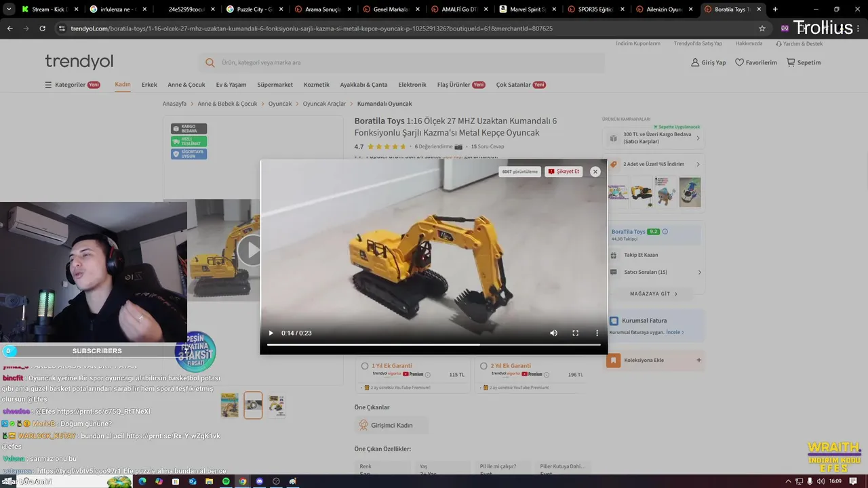Go to Anasayfa breadcrumb
Screen dimensions: 868x488
pos(174,104)
